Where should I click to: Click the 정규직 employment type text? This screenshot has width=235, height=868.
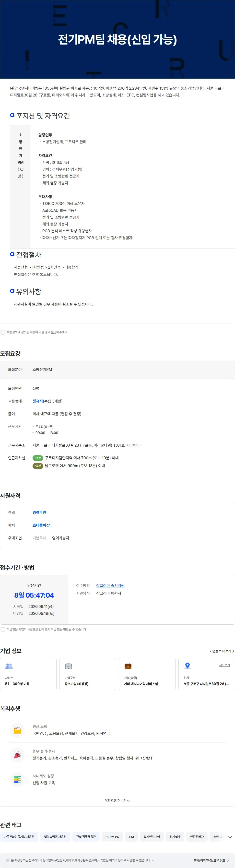coord(38,401)
